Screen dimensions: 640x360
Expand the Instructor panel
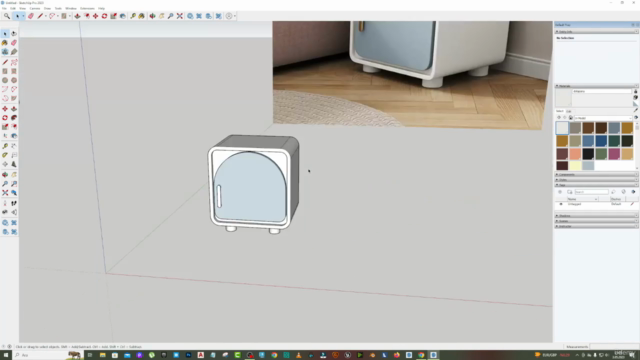tap(596, 227)
